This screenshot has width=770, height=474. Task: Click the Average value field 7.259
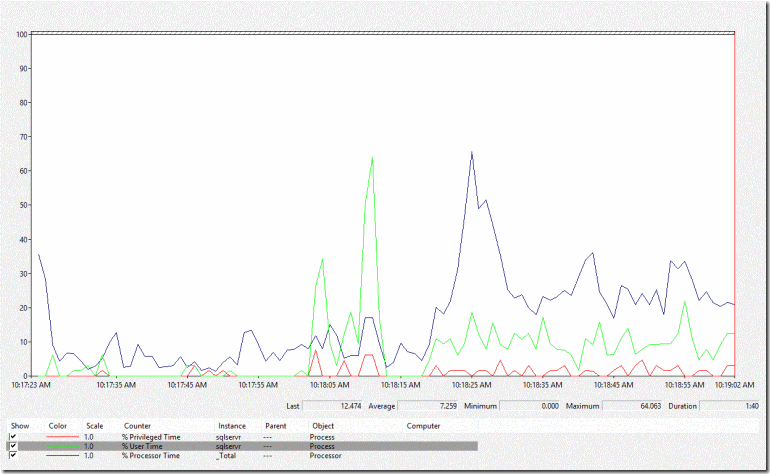pyautogui.click(x=428, y=406)
